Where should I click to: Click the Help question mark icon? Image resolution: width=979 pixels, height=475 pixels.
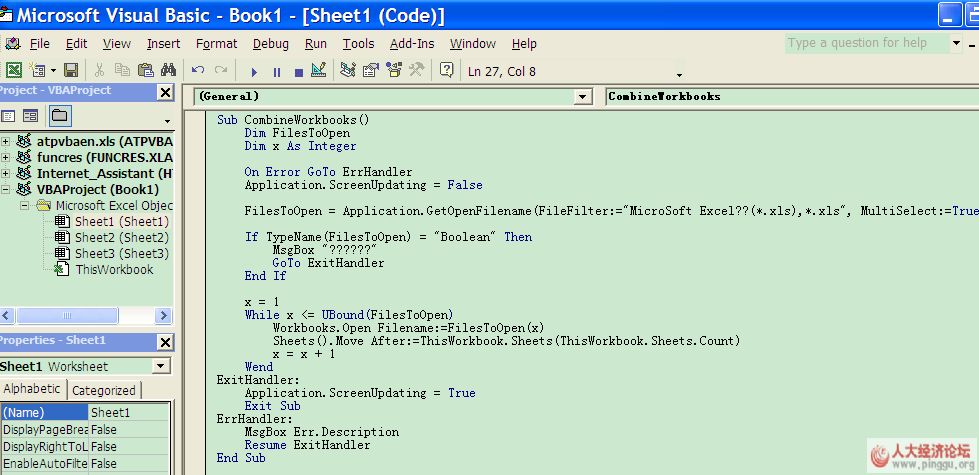pyautogui.click(x=446, y=70)
